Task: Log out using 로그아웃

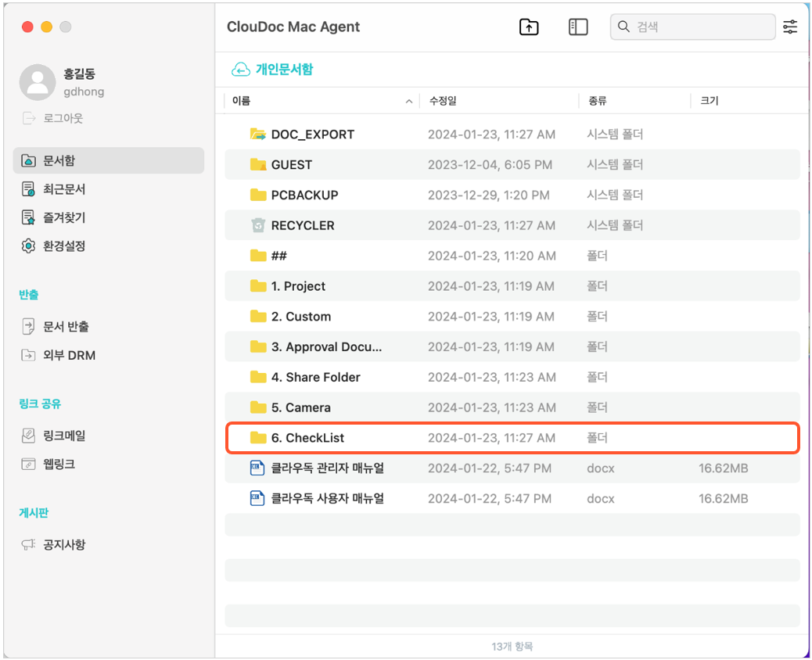Action: tap(52, 118)
